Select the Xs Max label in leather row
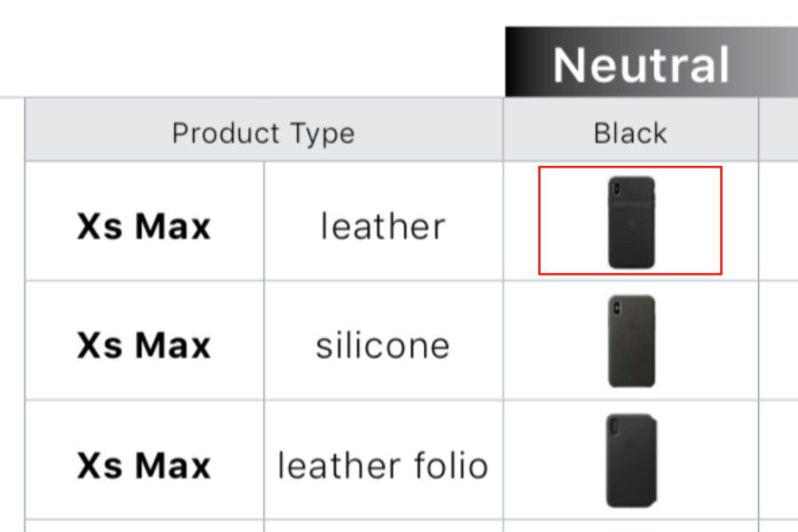This screenshot has width=798, height=532. pos(144,226)
